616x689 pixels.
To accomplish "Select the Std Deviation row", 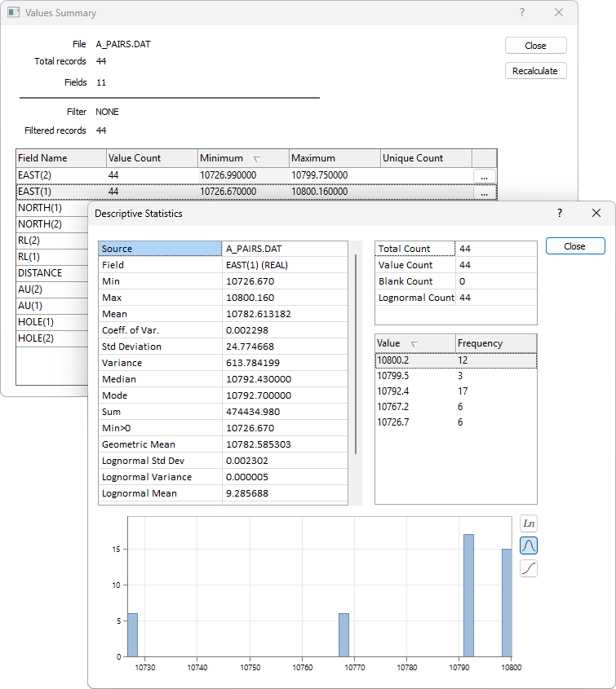I will [x=223, y=347].
